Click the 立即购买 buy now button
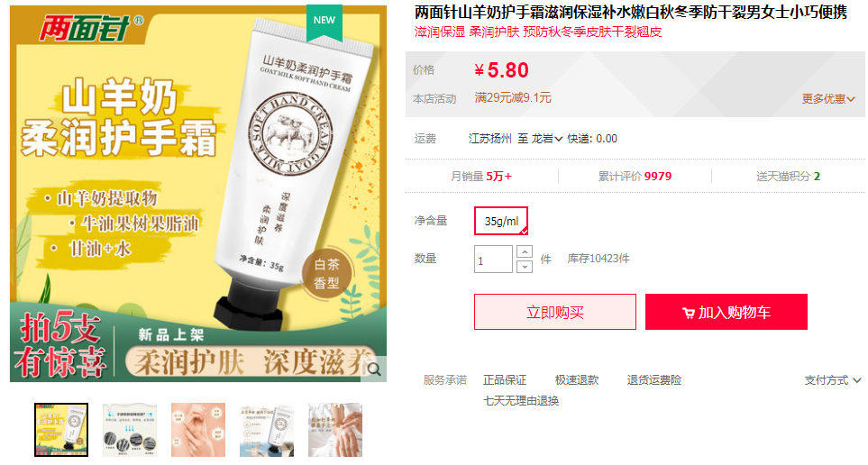Screen dimensions: 868x465 (554, 312)
